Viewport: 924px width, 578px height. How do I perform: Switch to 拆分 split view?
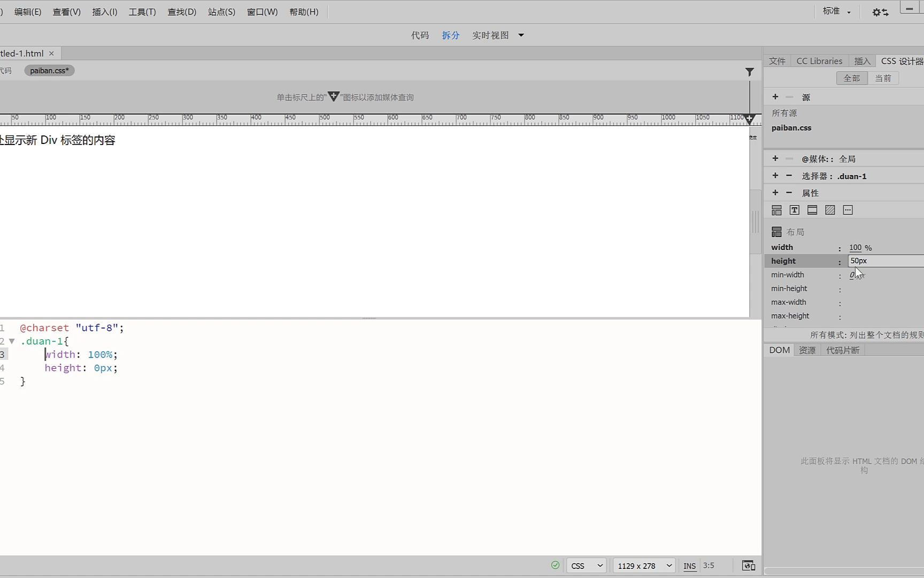tap(451, 35)
